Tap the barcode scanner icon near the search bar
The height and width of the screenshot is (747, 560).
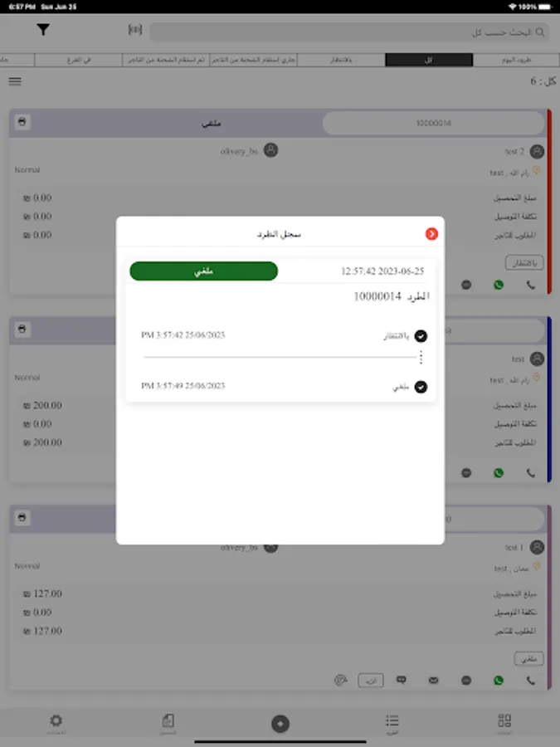(x=135, y=30)
